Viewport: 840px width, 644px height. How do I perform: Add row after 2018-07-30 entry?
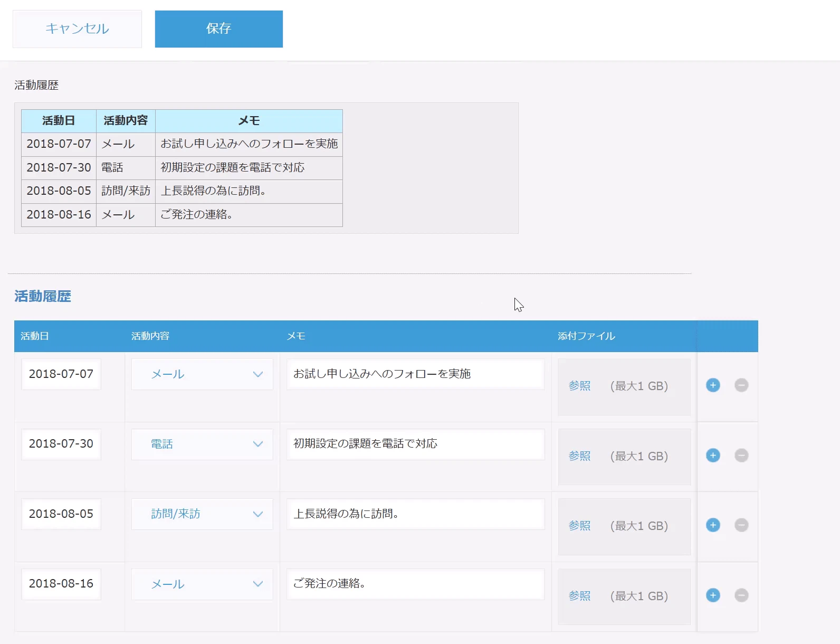click(713, 456)
